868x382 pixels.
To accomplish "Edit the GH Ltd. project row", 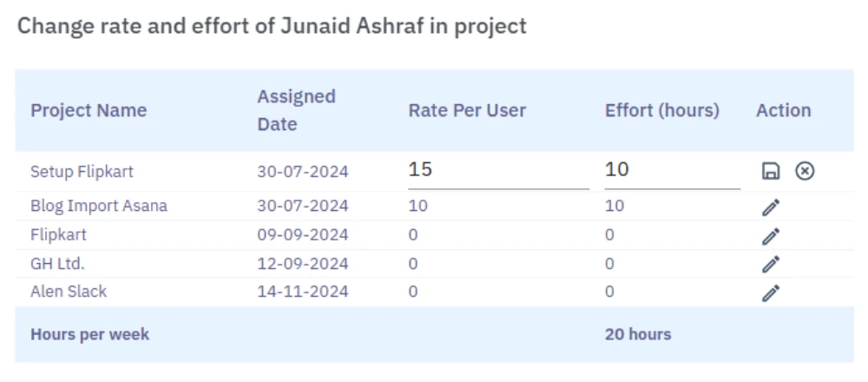I will pos(771,264).
